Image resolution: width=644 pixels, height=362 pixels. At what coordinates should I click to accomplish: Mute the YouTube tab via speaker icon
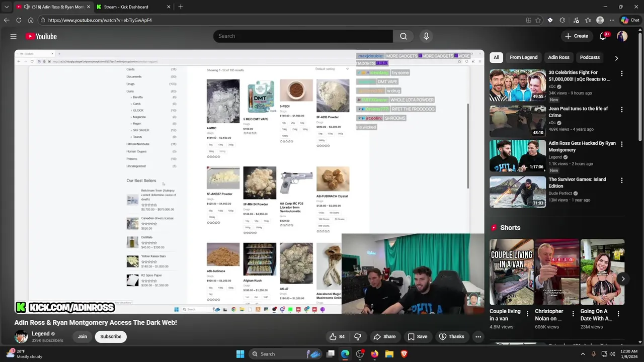(26, 7)
